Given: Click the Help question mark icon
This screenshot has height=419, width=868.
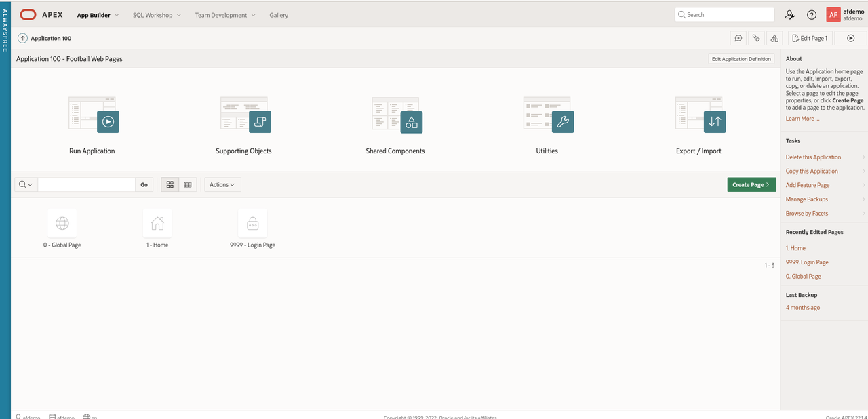Looking at the screenshot, I should [812, 14].
